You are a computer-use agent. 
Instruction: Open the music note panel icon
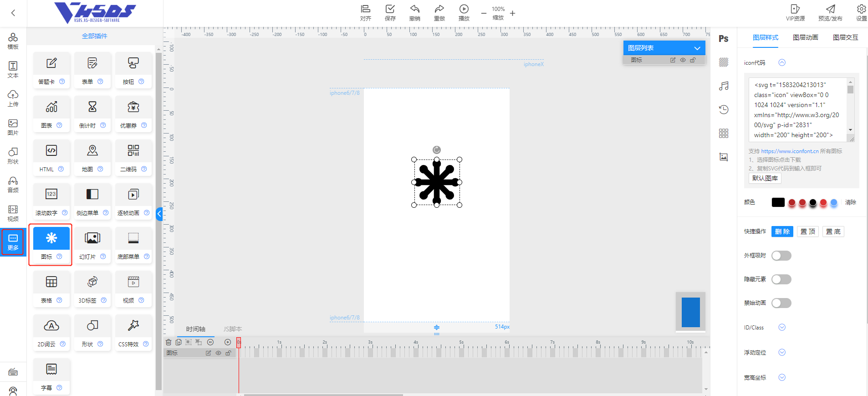[724, 86]
